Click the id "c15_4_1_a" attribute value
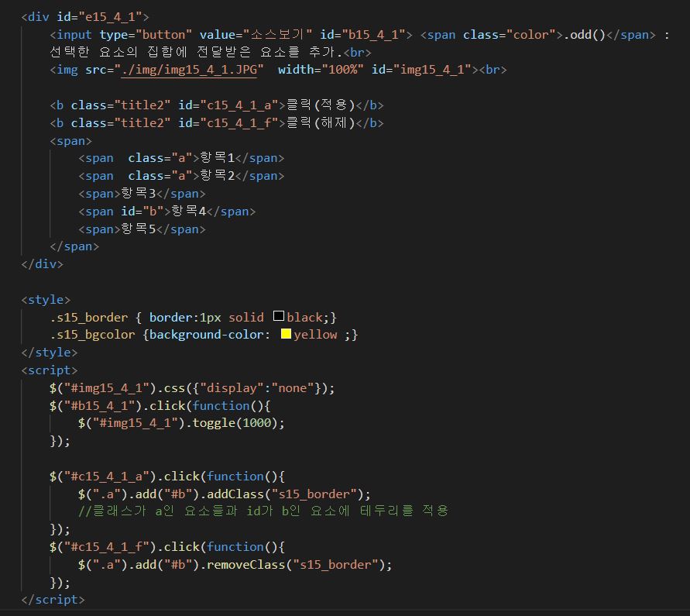 (x=239, y=105)
